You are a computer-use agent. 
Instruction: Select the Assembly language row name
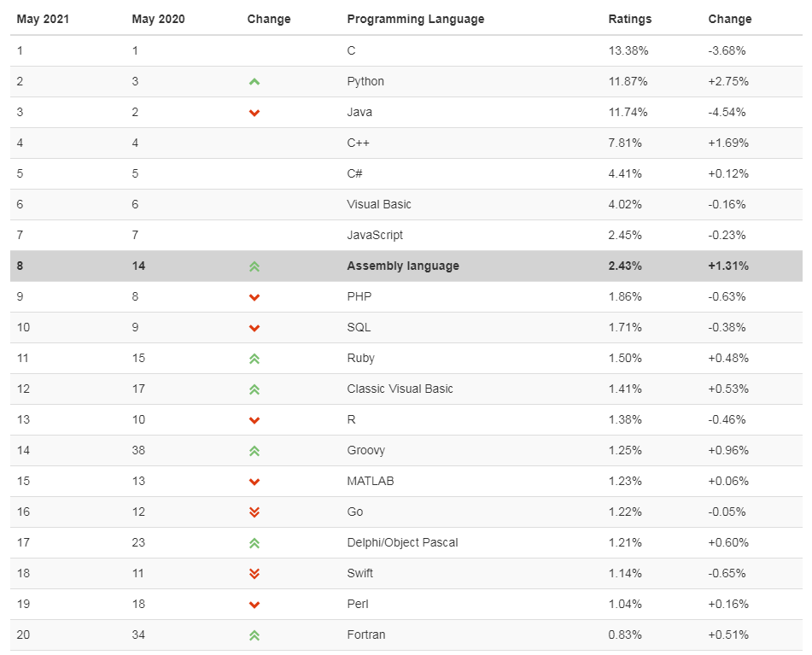coord(402,266)
